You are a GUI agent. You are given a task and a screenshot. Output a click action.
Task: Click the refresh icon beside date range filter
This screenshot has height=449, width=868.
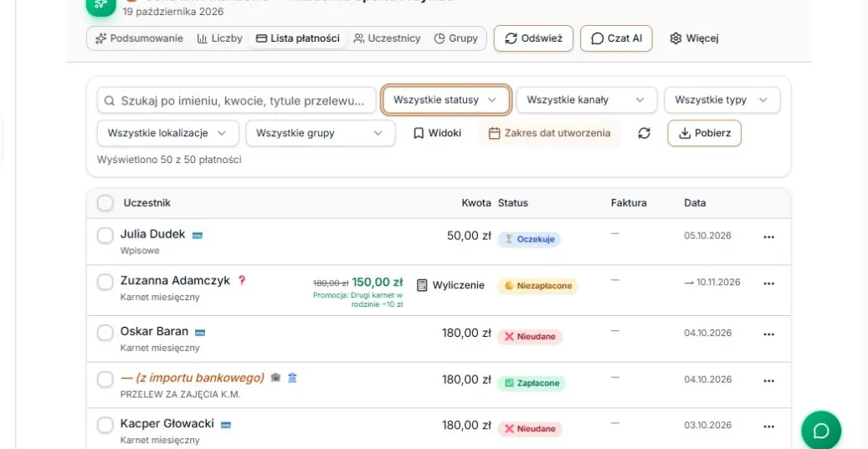[x=644, y=133]
